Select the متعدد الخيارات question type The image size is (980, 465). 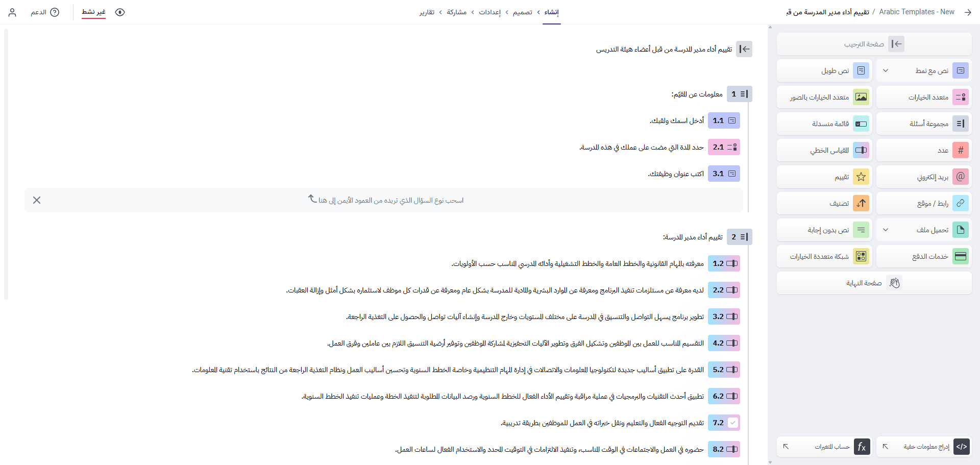[924, 97]
